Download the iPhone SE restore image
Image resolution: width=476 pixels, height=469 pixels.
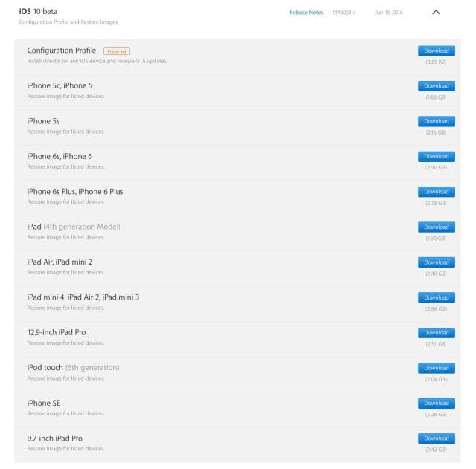tap(436, 403)
